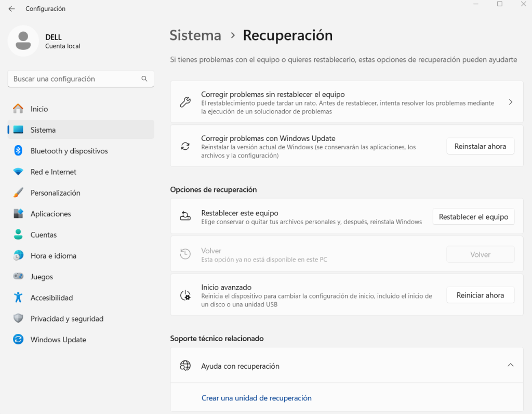This screenshot has width=532, height=414.
Task: Click the Opciones de recuperación heading
Action: coord(214,189)
